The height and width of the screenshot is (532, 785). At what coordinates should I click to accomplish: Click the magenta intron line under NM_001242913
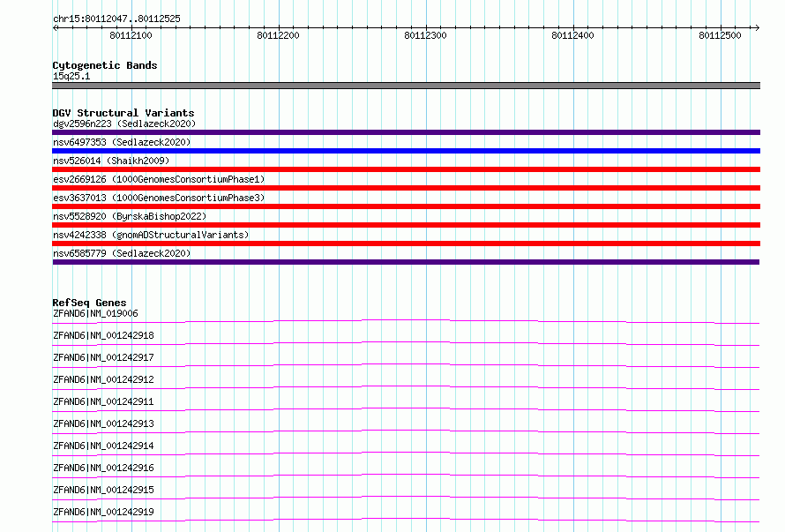[x=406, y=431]
